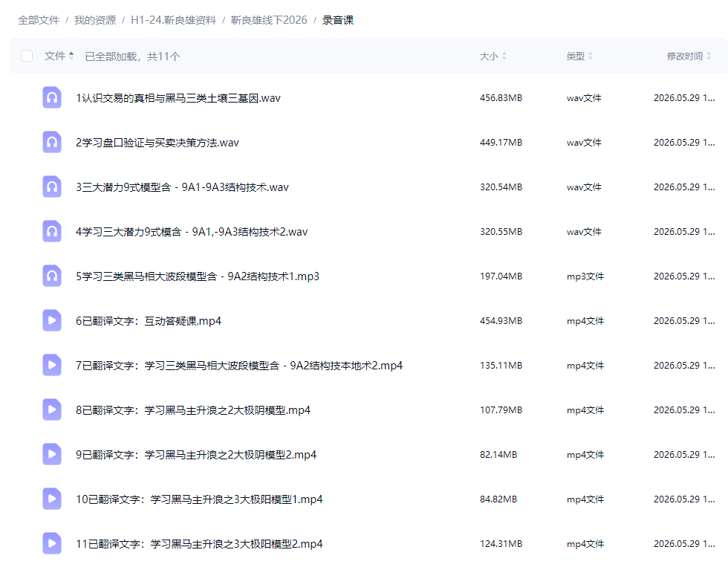This screenshot has width=728, height=573.
Task: Click video icon for 8已翻译文字 2大极阴模型
Action: (x=52, y=409)
